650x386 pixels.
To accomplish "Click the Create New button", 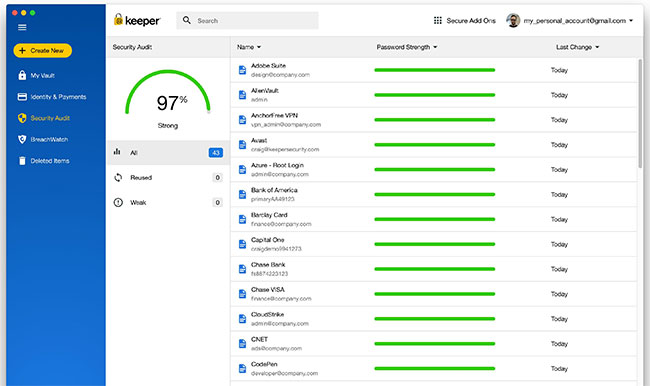I will (42, 51).
